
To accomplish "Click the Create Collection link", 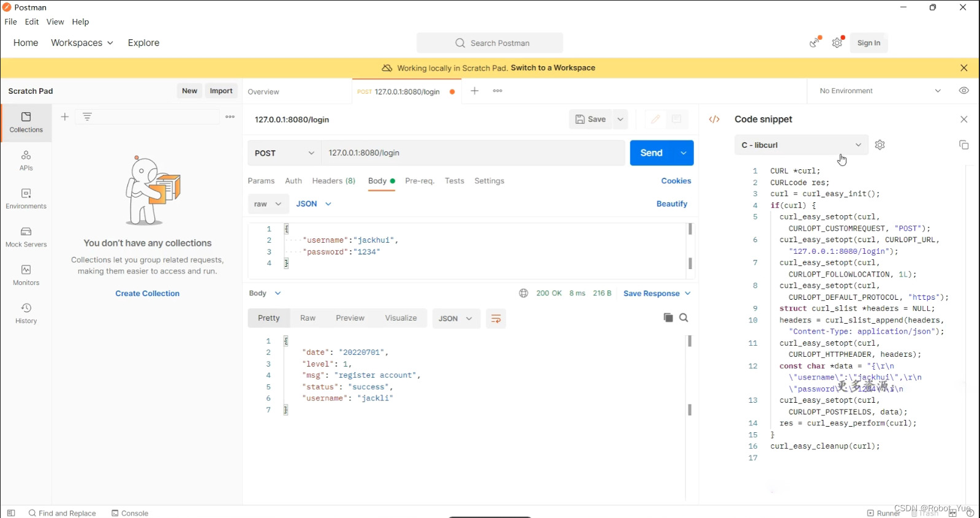I will tap(148, 294).
